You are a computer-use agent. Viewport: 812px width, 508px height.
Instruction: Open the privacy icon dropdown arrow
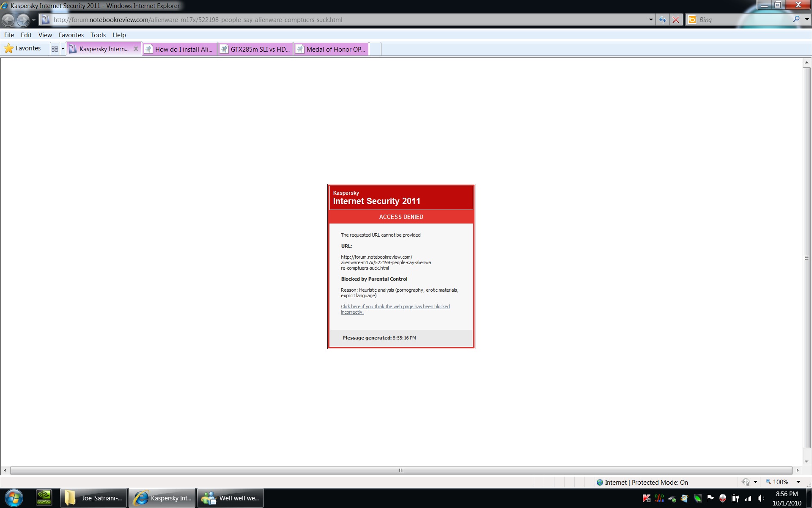[755, 482]
